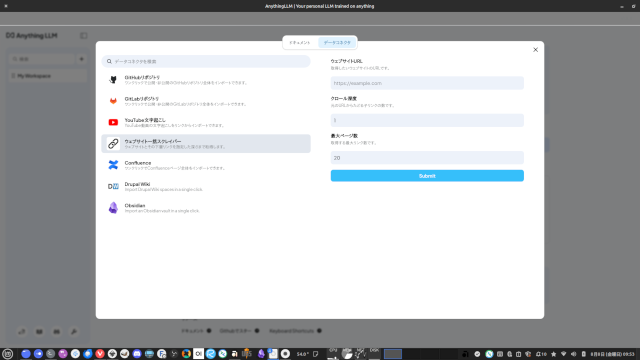Choose the YouTube transcript connector icon
The image size is (640, 360).
[x=113, y=122]
